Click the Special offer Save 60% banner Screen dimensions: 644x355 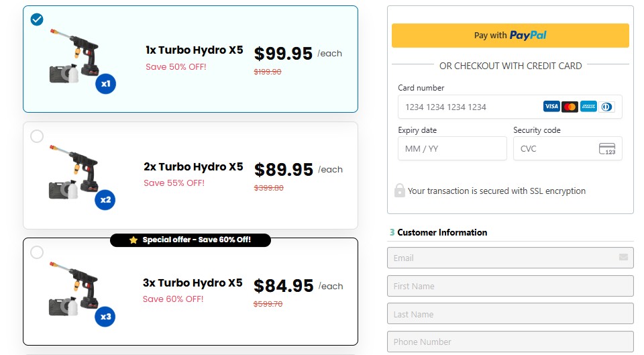tap(191, 240)
